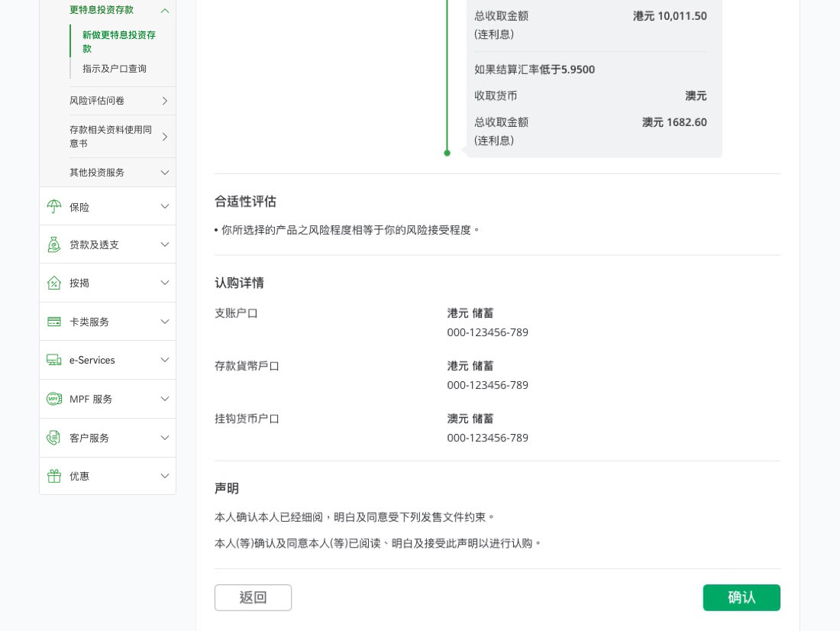Image resolution: width=840 pixels, height=631 pixels.
Task: Open 指示及户口查询 menu item
Action: (114, 69)
